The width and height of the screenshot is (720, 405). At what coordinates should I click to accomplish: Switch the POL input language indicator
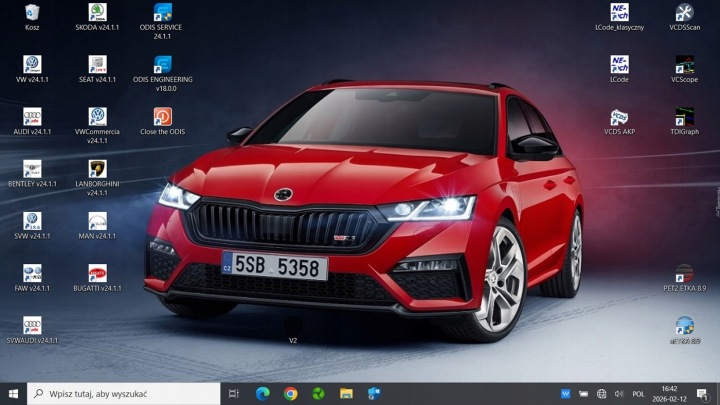click(638, 394)
